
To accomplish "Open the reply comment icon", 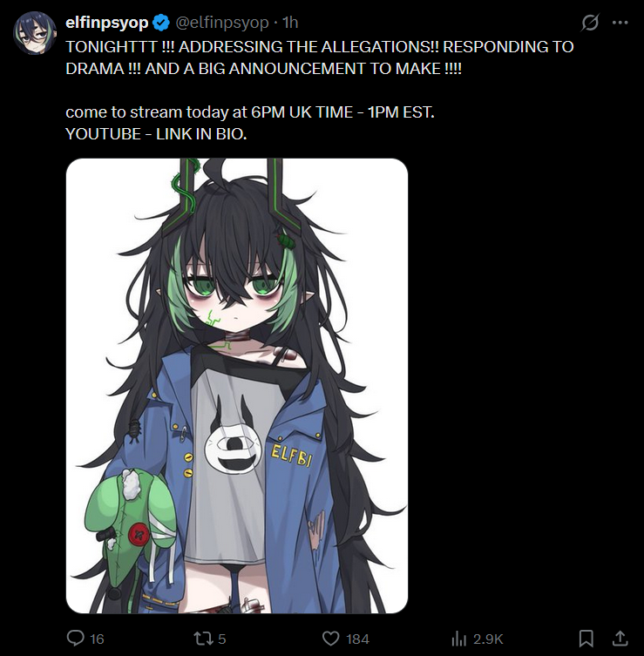I will pos(76,639).
